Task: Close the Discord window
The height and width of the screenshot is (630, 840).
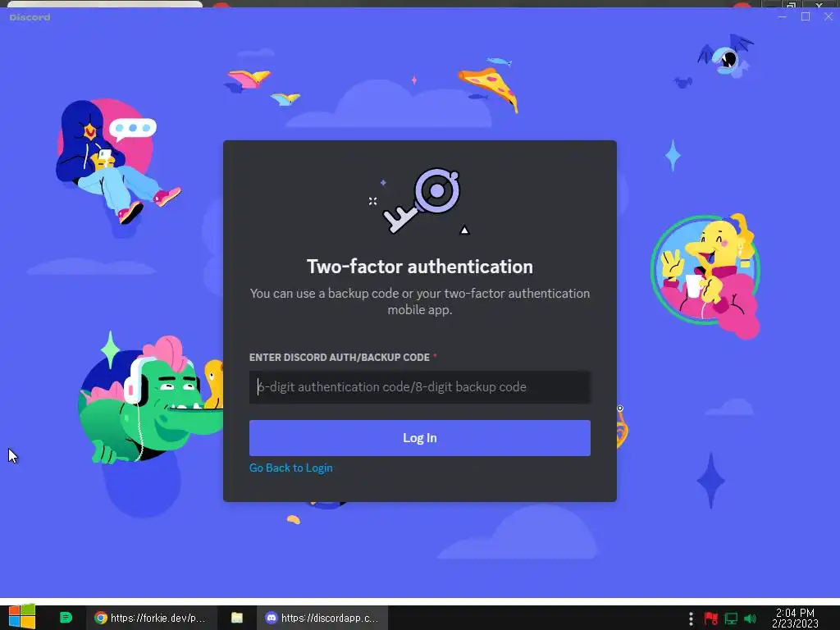Action: [829, 16]
